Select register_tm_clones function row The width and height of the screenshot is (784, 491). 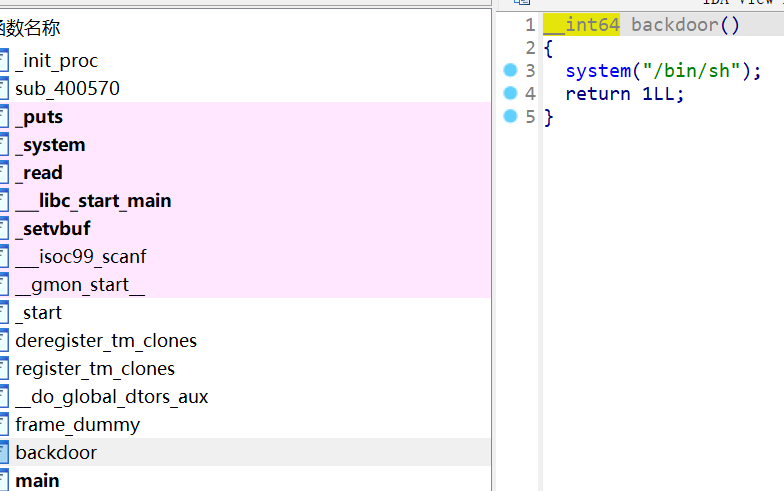245,368
